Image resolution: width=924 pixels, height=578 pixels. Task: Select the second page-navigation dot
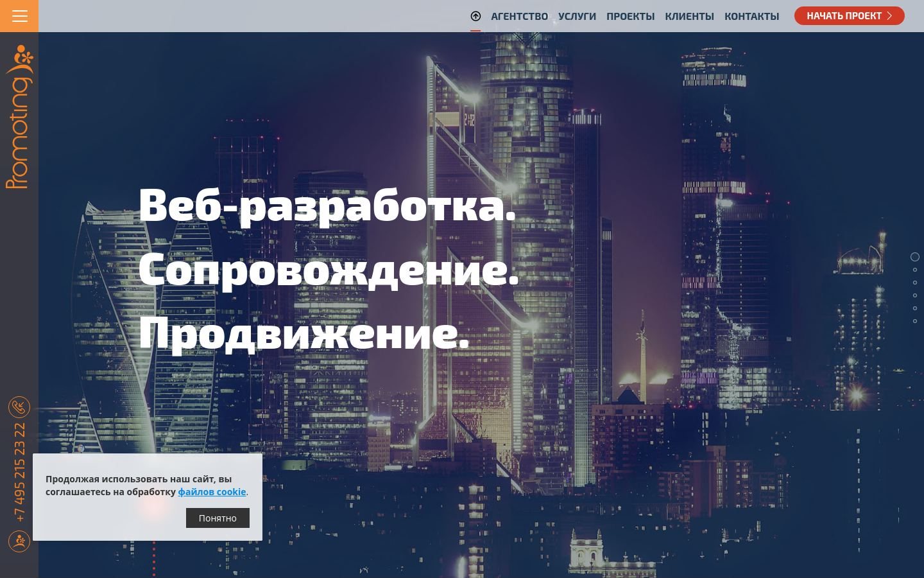coord(915,270)
